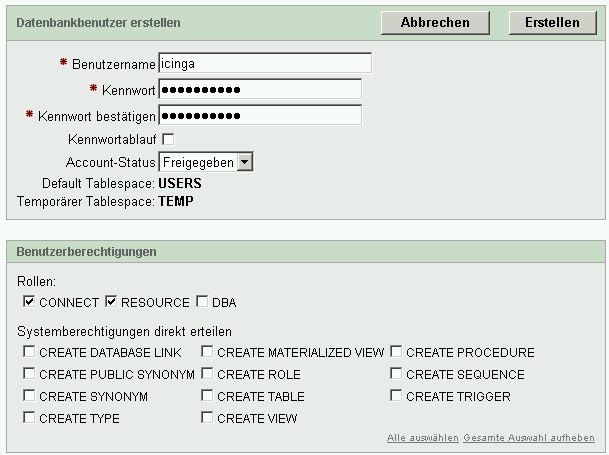Enable the Kennwortablauf checkbox

click(168, 139)
